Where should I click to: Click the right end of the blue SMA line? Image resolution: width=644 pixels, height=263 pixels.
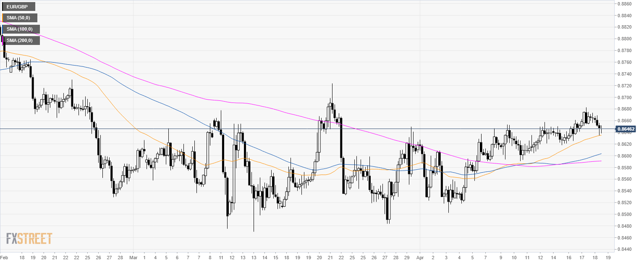point(602,154)
